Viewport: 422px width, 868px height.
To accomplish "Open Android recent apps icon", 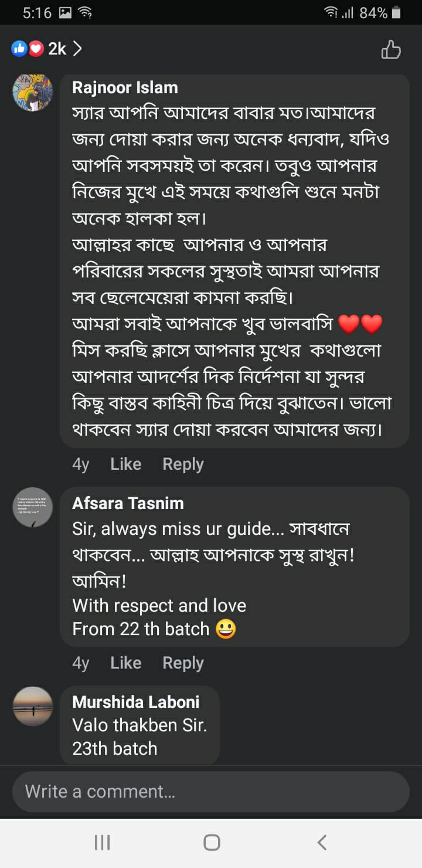I will [103, 843].
